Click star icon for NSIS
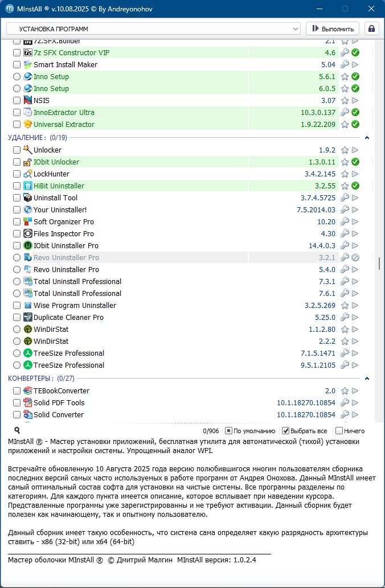This screenshot has width=385, height=588. point(345,101)
